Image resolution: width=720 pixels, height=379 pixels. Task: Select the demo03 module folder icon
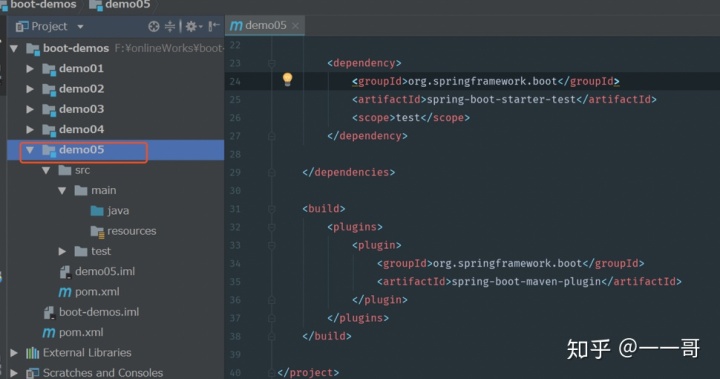[49, 109]
